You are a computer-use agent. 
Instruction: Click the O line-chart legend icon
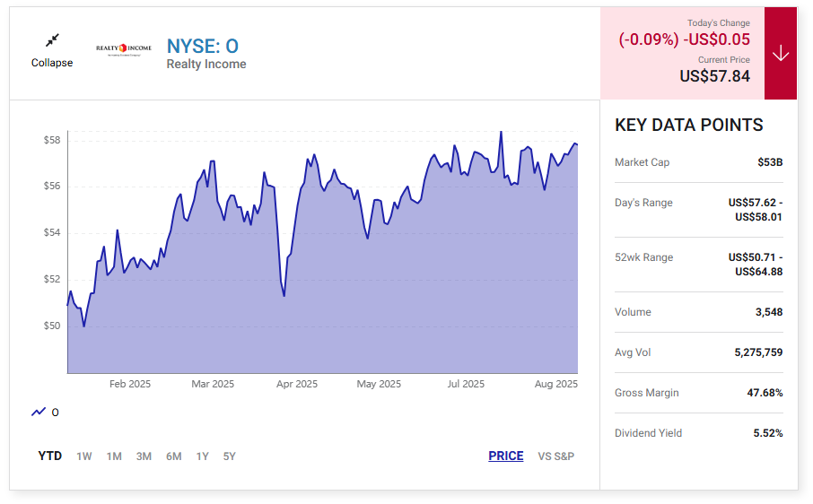(x=39, y=413)
